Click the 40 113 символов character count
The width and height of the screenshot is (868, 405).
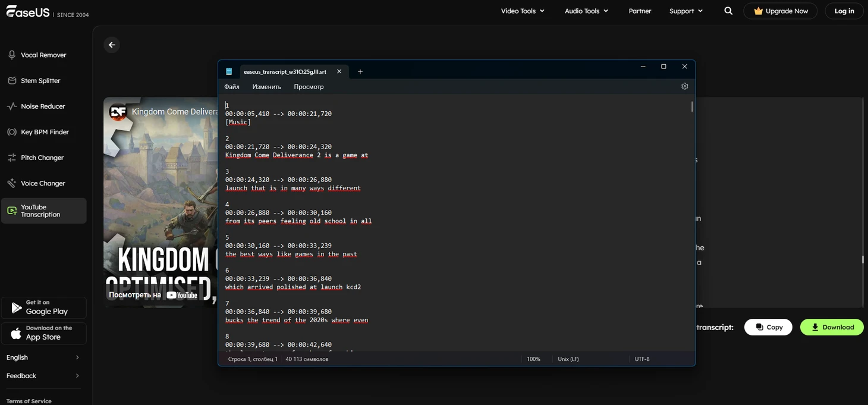(307, 359)
